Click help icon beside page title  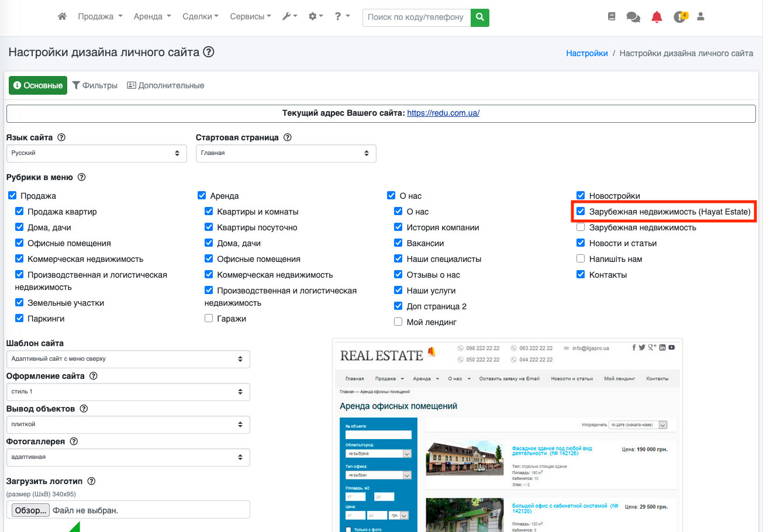click(209, 52)
